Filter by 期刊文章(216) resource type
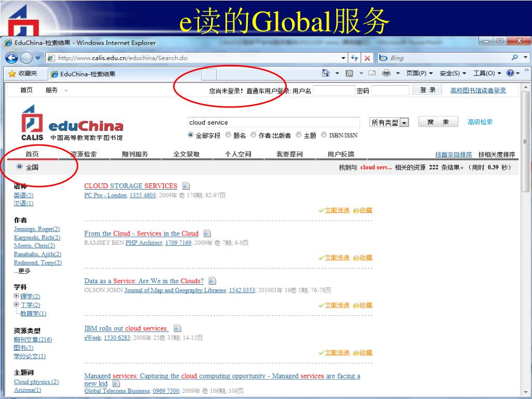The image size is (532, 399). (x=33, y=340)
